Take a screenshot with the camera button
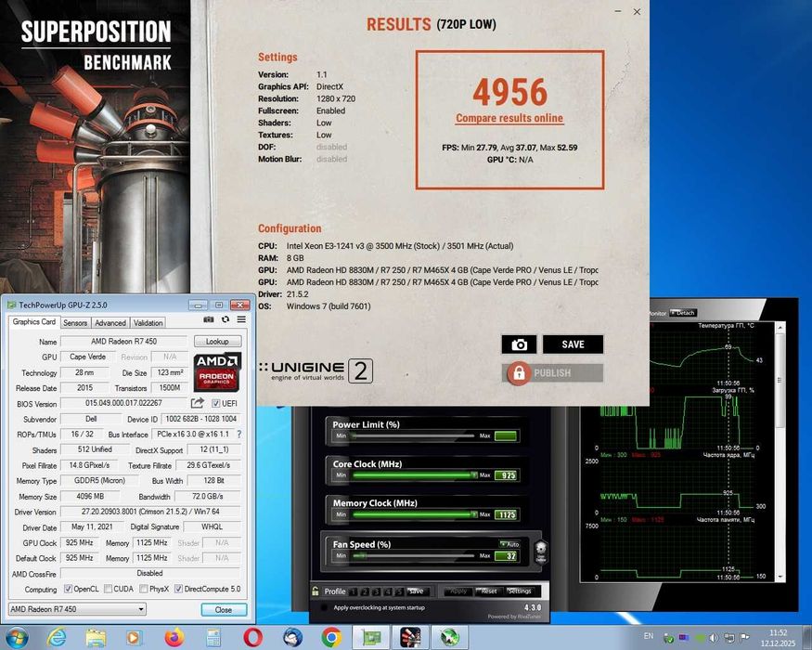Screen dimensions: 812x650 point(519,344)
